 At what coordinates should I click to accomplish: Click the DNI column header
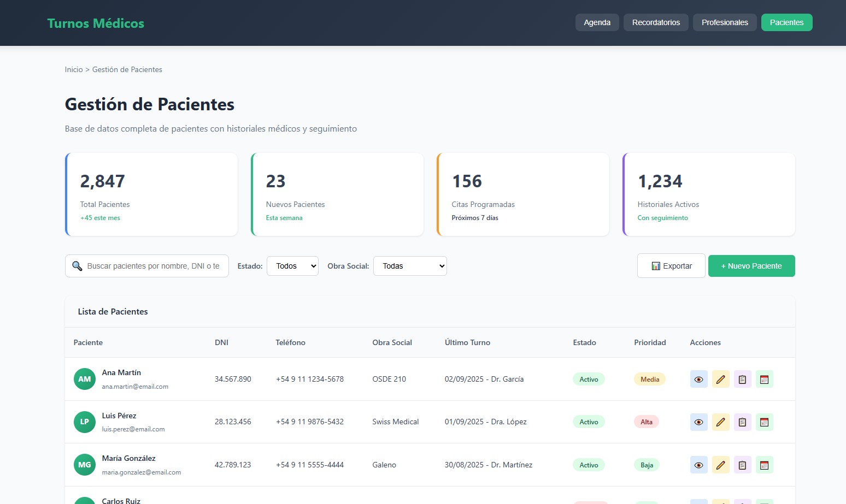[x=221, y=342]
